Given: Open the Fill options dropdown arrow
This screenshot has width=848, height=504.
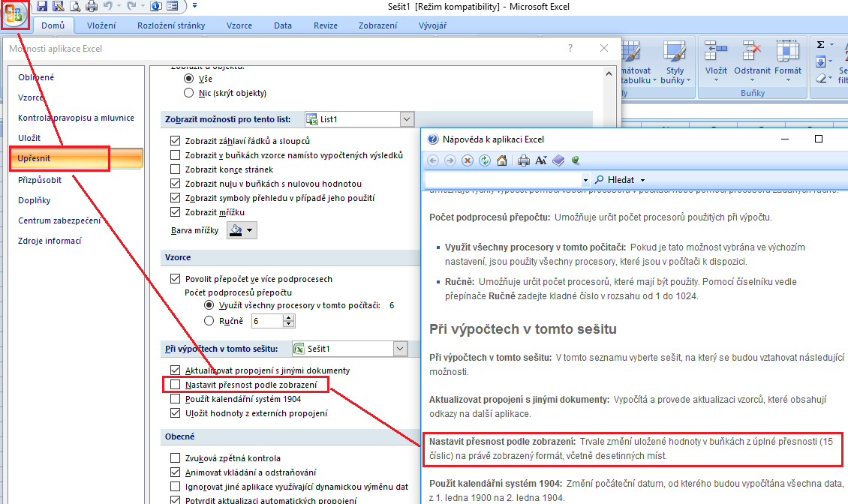Looking at the screenshot, I should [x=830, y=61].
